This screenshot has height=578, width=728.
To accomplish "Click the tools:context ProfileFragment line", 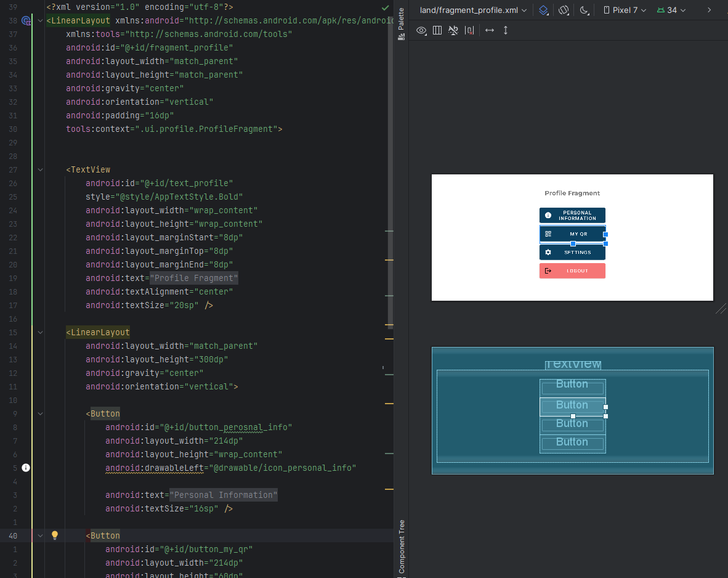I will click(x=174, y=129).
